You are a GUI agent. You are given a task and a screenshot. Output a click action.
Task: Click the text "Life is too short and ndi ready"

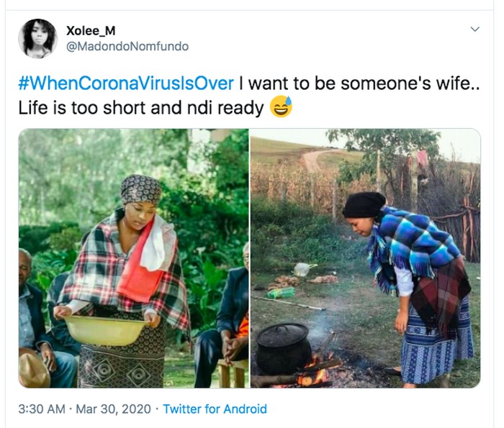[140, 108]
